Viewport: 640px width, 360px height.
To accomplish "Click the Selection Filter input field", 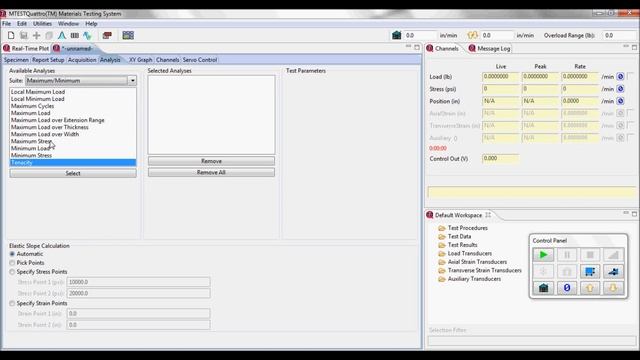I will [x=532, y=340].
